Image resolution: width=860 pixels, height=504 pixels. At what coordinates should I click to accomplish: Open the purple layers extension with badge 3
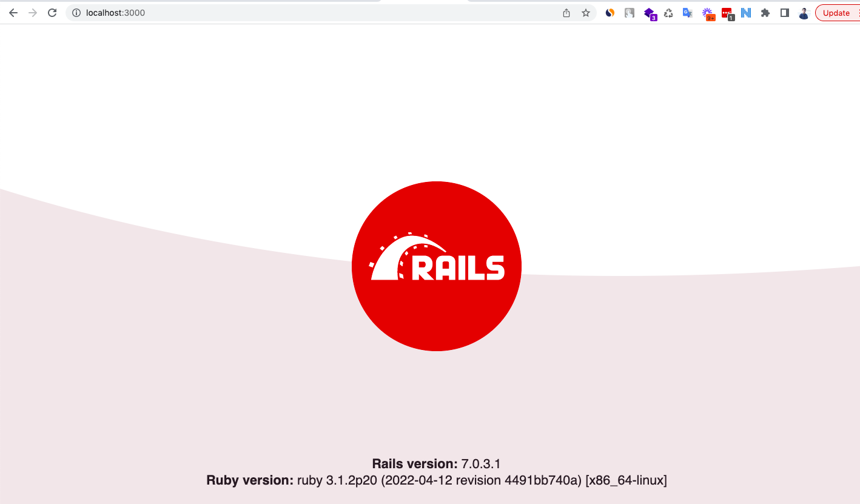click(650, 13)
